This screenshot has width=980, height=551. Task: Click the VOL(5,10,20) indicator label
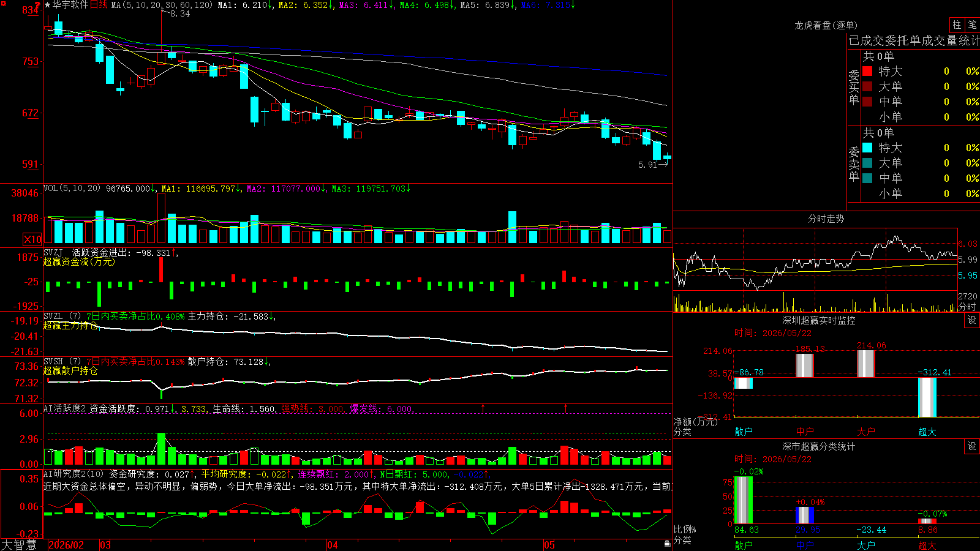(72, 189)
